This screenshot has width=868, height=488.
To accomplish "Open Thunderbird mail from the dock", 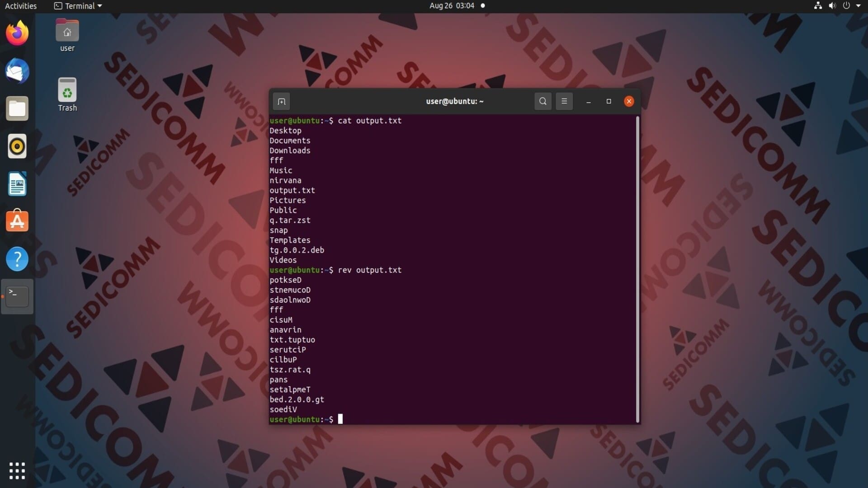I will [17, 71].
